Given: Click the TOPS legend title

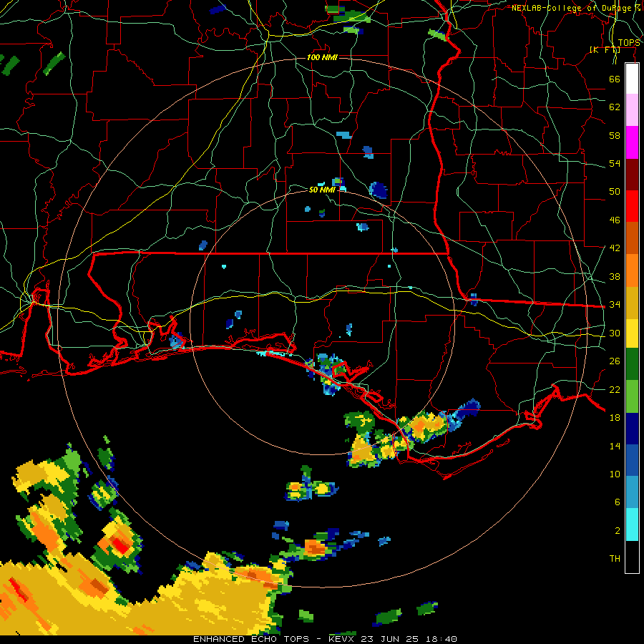Looking at the screenshot, I should 629,43.
